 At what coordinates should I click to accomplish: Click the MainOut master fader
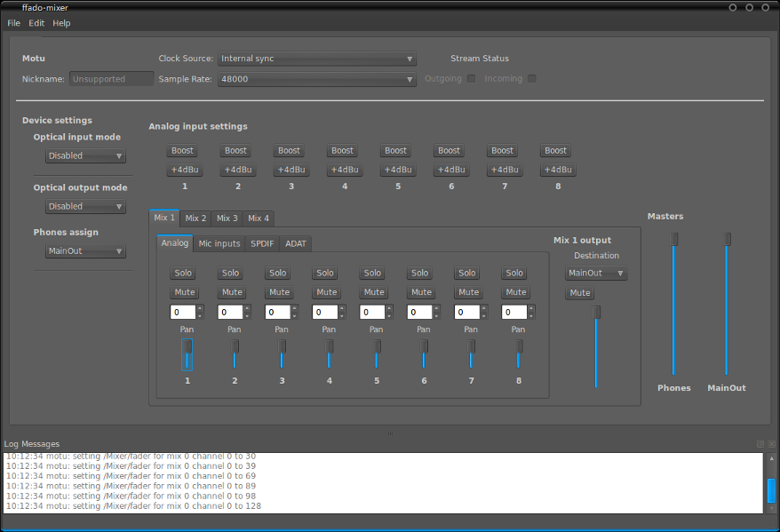[727, 304]
